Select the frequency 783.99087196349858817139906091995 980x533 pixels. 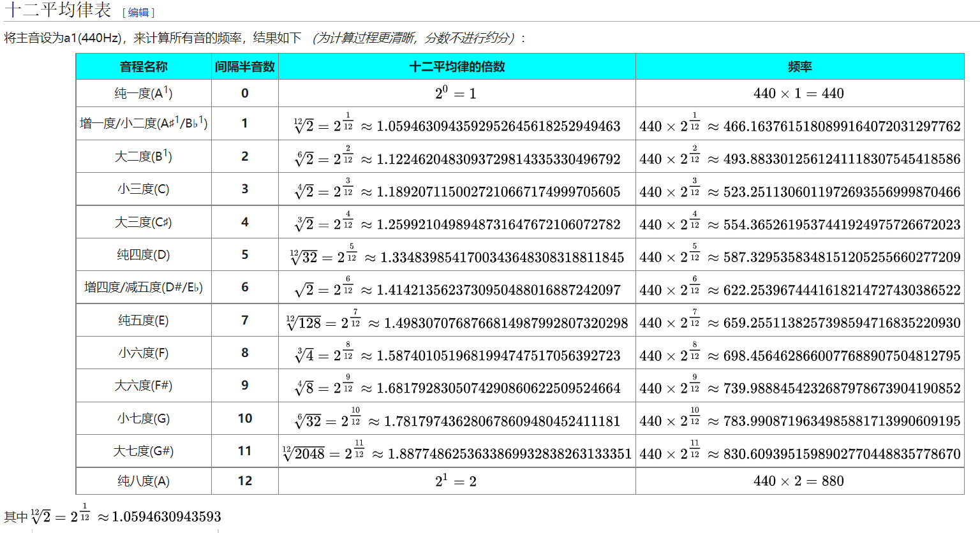tap(842, 421)
